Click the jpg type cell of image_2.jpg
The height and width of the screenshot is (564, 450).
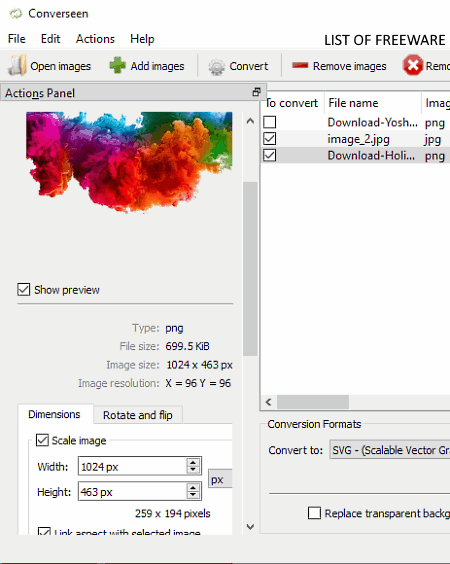(x=432, y=139)
